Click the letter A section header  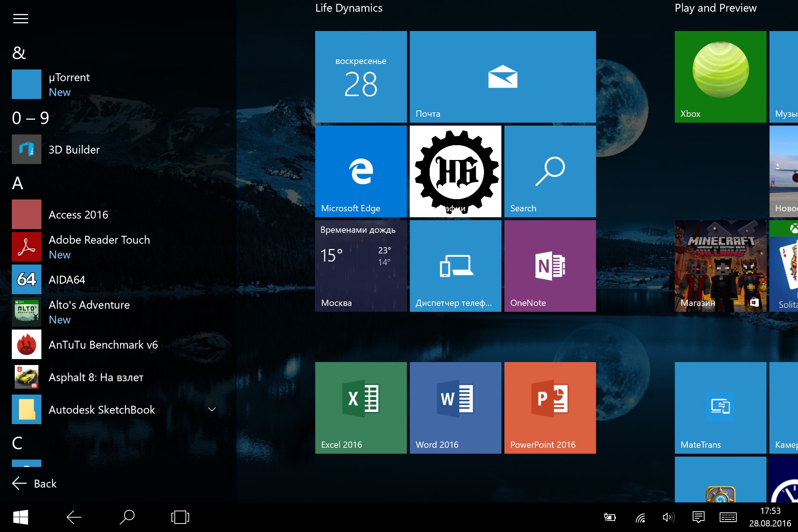click(x=17, y=183)
